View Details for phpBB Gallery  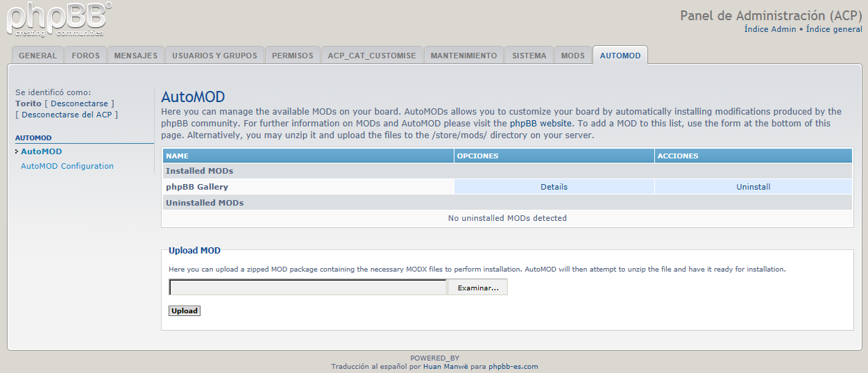click(554, 187)
